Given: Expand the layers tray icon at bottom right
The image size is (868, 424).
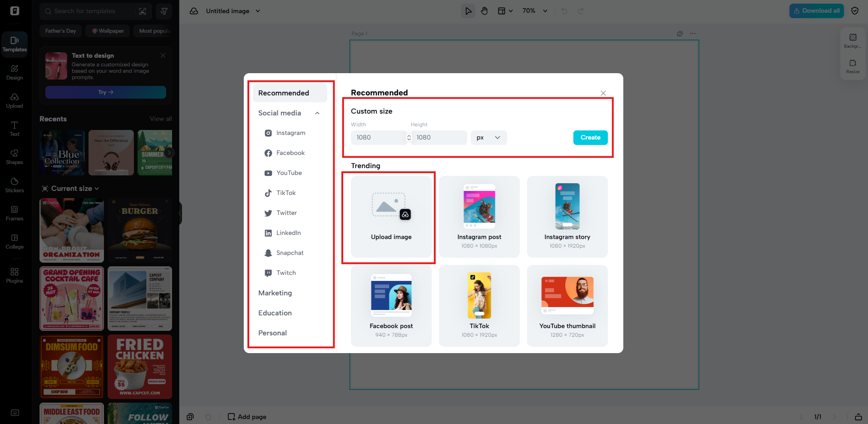Looking at the screenshot, I should 858,417.
